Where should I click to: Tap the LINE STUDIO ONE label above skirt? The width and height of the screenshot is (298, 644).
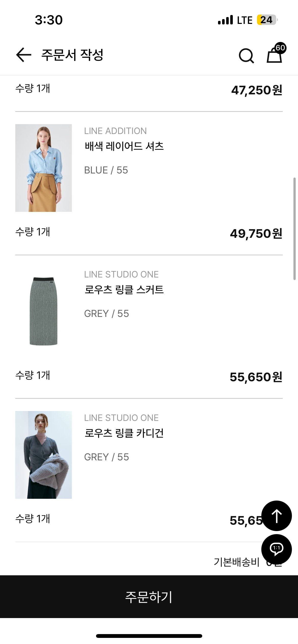[121, 274]
